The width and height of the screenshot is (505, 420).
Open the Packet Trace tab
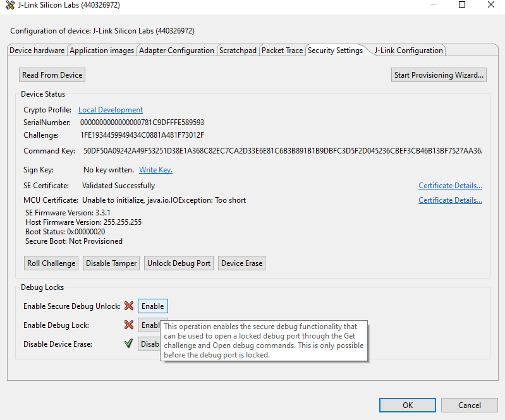tap(282, 51)
